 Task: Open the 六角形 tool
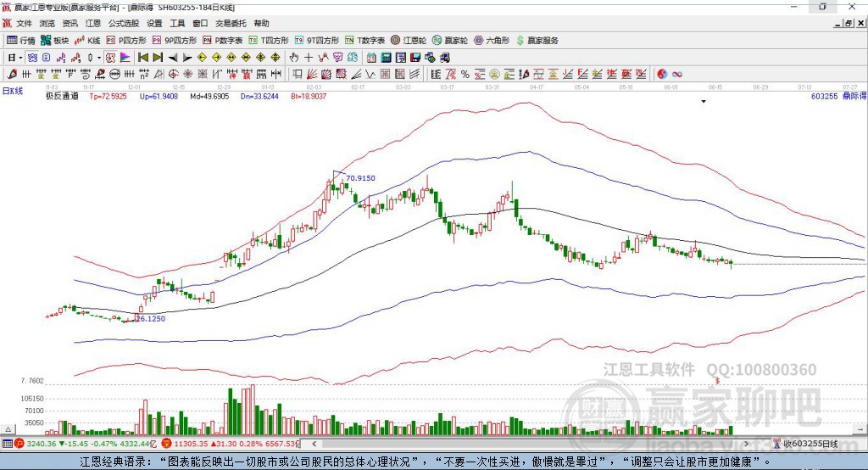492,41
